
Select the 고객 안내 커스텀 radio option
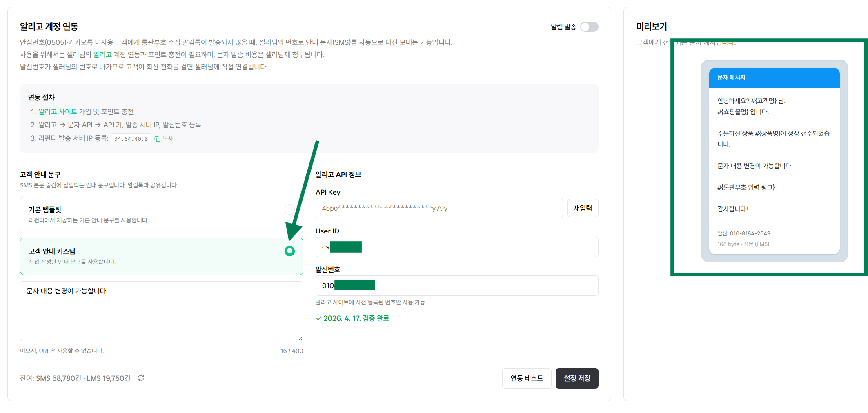[289, 251]
